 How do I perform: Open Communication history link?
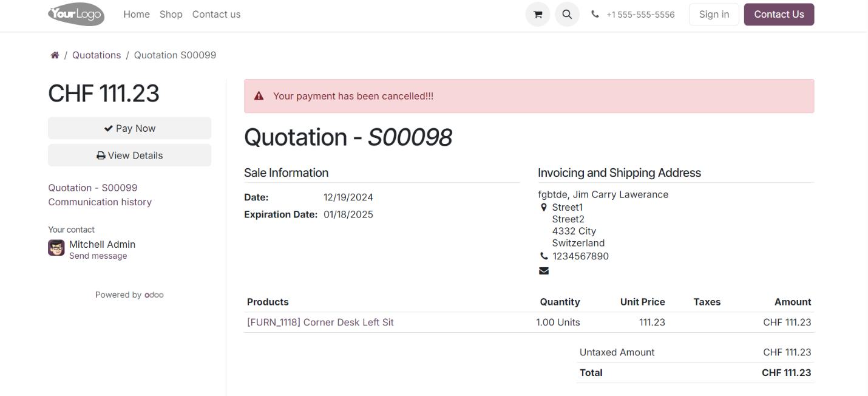click(100, 202)
